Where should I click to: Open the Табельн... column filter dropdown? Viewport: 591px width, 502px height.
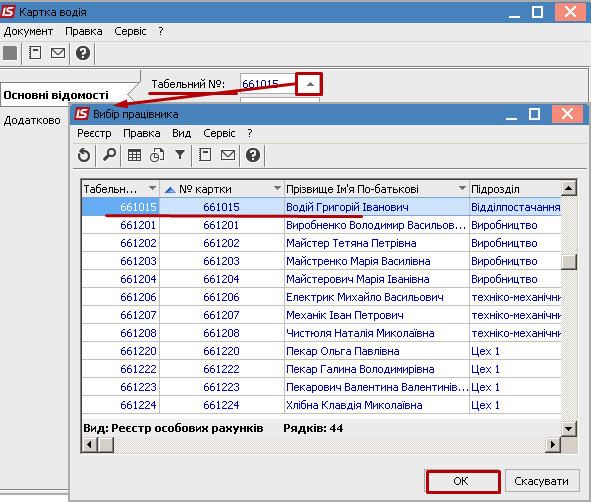point(152,188)
